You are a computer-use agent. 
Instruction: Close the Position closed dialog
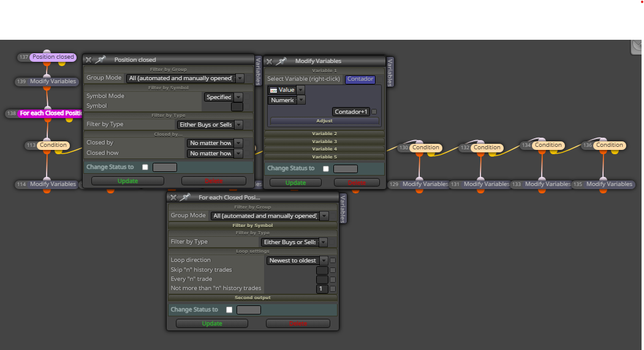pos(88,60)
